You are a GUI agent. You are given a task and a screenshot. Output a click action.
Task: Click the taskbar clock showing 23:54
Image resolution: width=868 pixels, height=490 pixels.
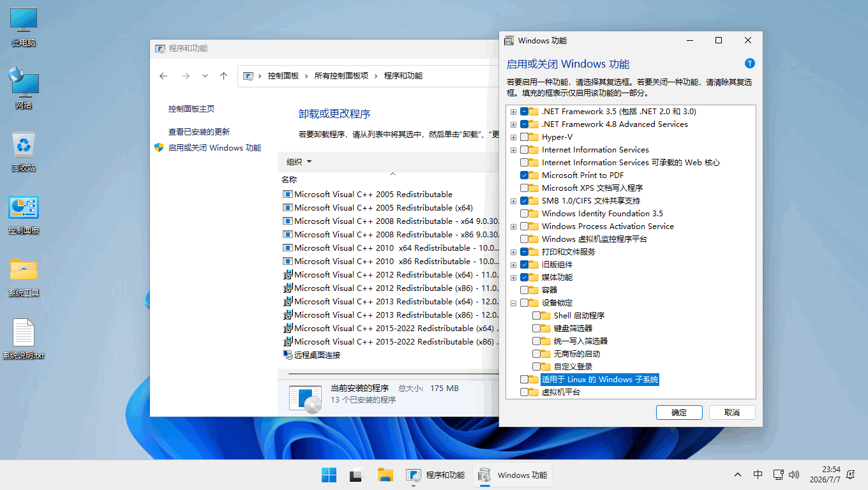pyautogui.click(x=827, y=475)
